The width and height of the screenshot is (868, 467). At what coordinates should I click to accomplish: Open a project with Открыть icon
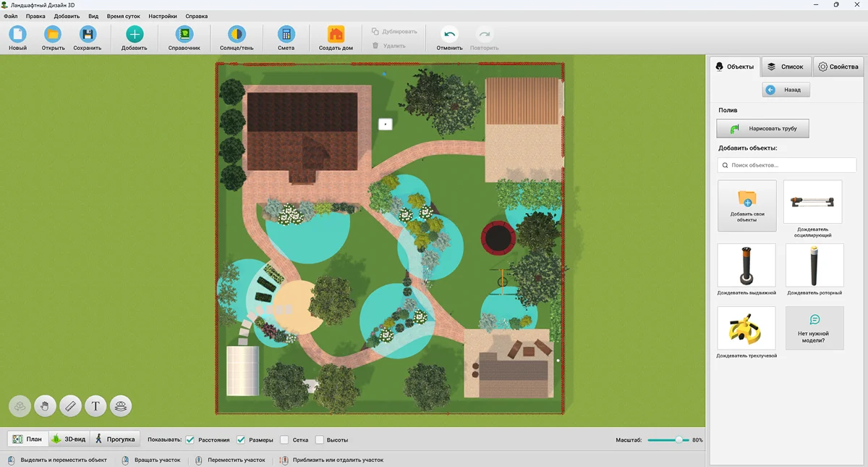tap(53, 33)
